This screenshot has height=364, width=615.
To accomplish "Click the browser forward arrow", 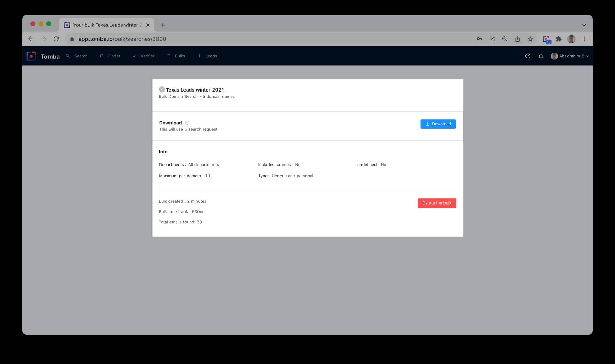I will (43, 39).
